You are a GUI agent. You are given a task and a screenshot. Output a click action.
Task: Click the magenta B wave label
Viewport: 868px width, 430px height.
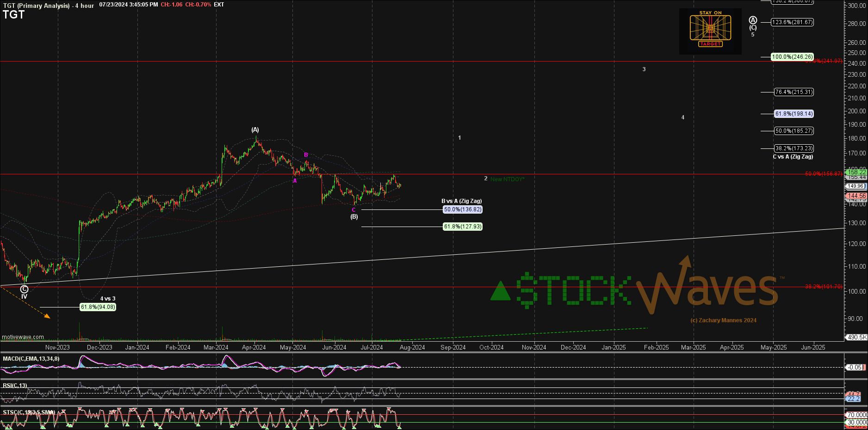(306, 155)
